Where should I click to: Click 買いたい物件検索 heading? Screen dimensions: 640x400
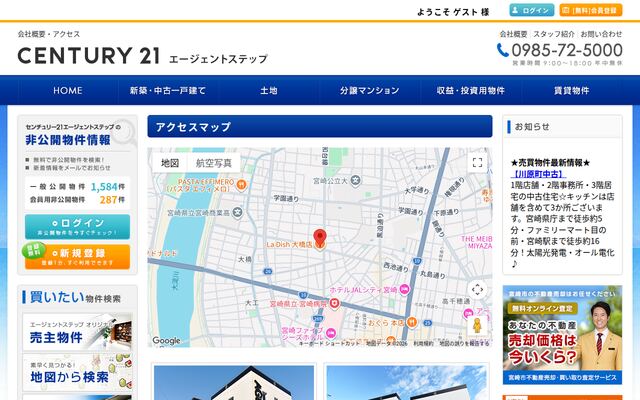pyautogui.click(x=75, y=297)
